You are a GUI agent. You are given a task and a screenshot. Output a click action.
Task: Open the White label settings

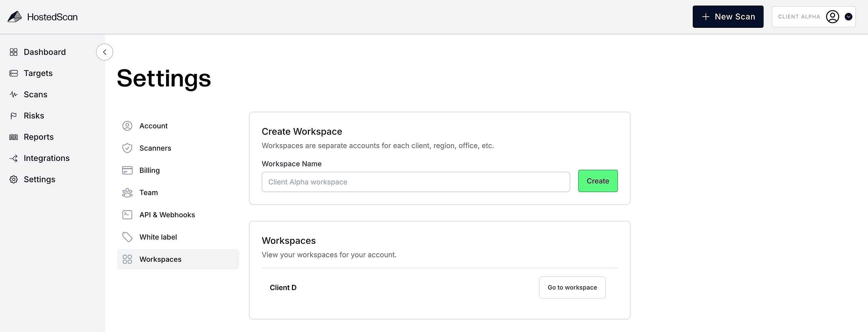(x=158, y=237)
